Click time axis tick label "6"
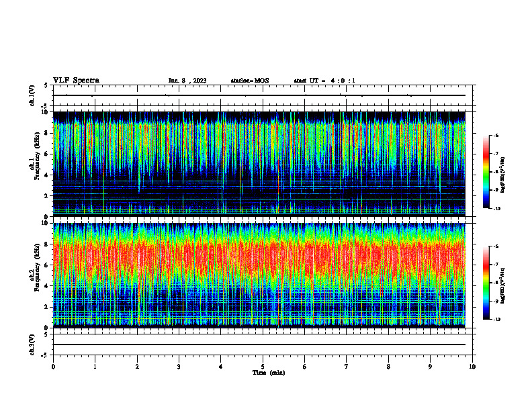This screenshot has width=532, height=411. (x=304, y=367)
